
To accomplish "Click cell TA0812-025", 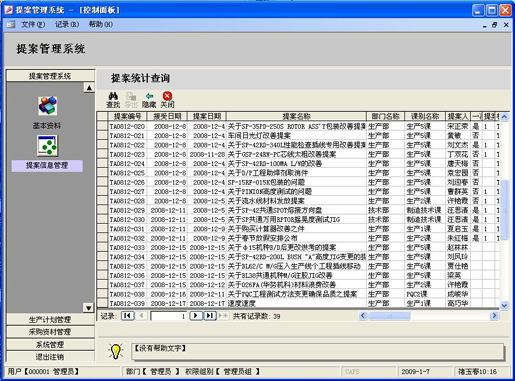I will (127, 173).
